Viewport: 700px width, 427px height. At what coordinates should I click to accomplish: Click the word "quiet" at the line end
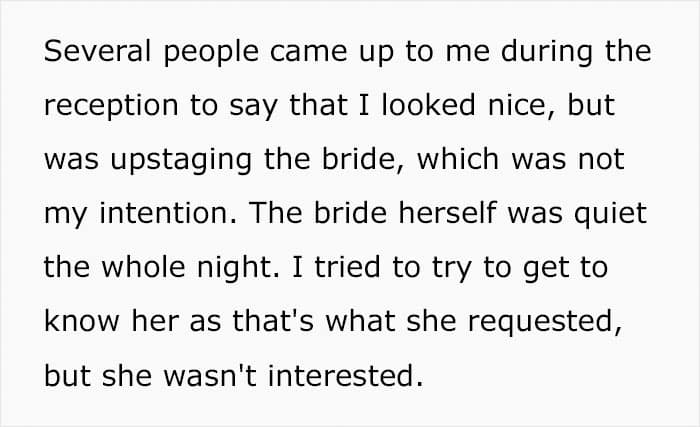click(610, 214)
